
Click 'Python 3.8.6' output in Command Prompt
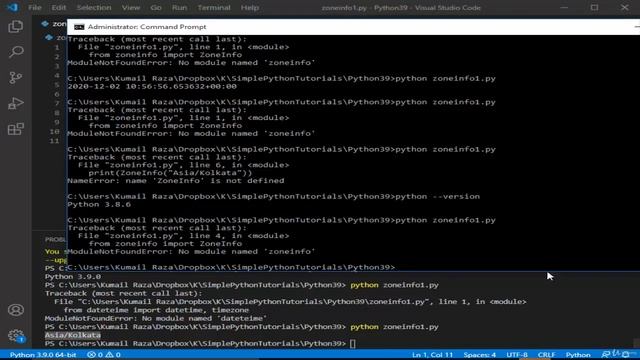pyautogui.click(x=99, y=204)
